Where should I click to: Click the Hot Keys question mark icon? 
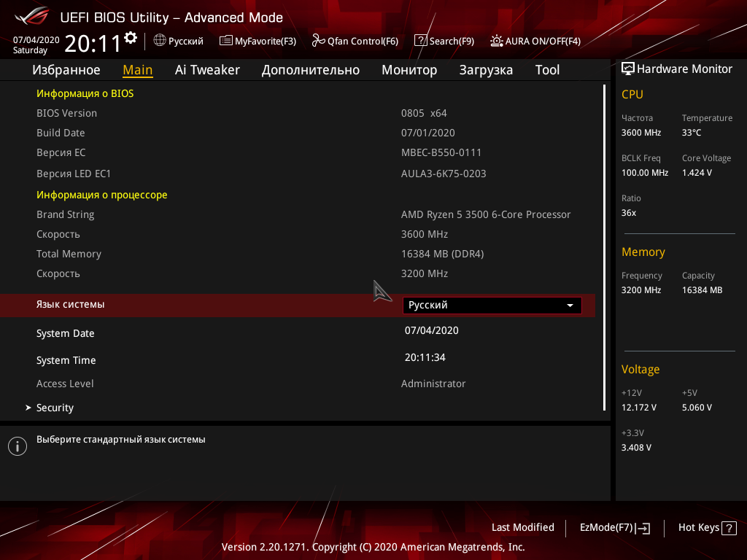(729, 528)
